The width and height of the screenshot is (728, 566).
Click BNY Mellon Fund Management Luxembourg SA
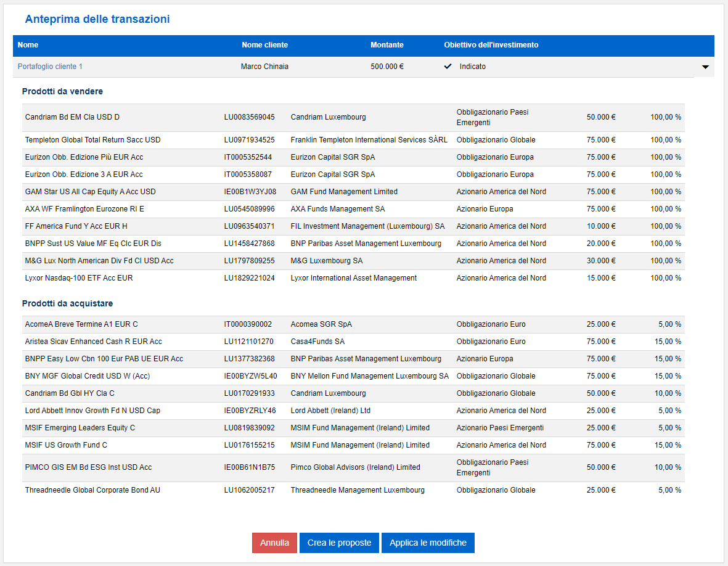pyautogui.click(x=370, y=375)
